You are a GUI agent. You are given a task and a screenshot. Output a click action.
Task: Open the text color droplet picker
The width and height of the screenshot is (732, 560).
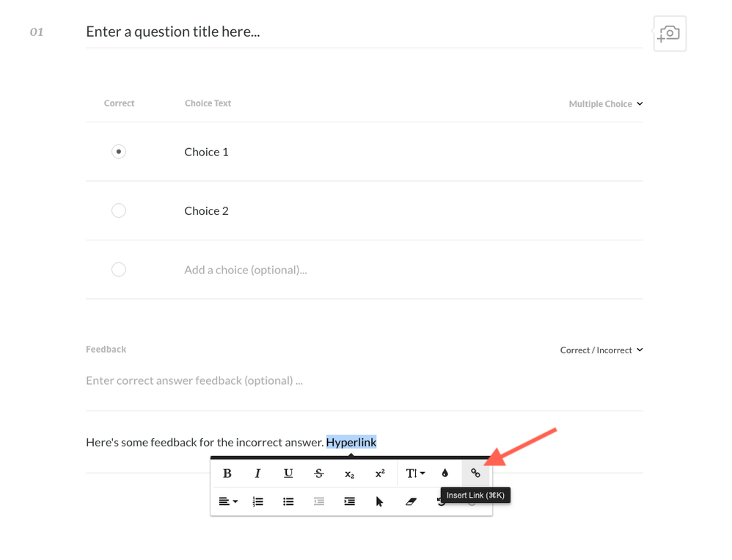[445, 474]
